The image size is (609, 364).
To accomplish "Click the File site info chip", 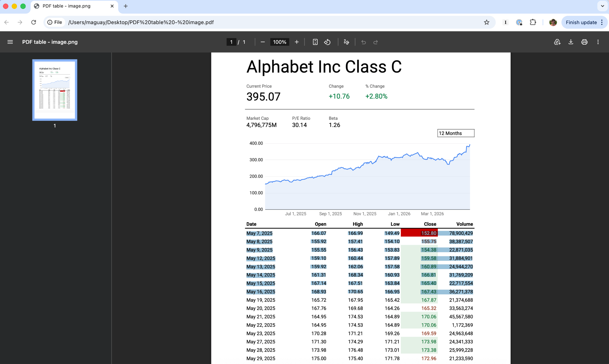I will pyautogui.click(x=55, y=22).
